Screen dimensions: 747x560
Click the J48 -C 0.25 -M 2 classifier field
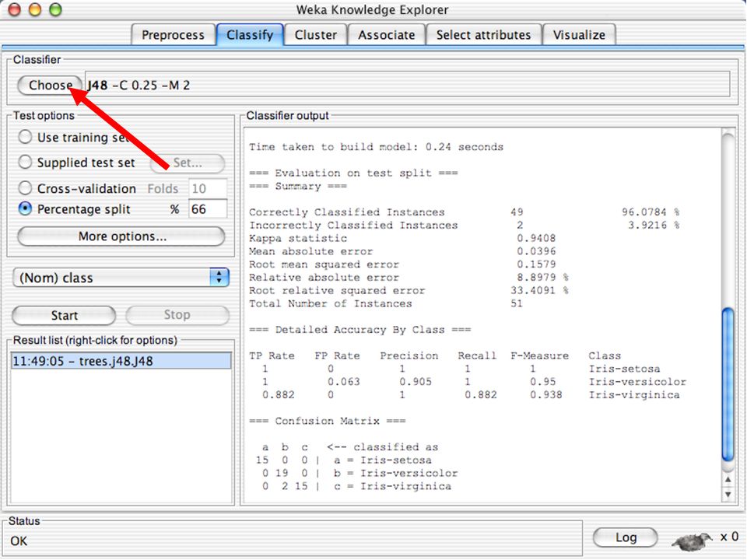[x=408, y=86]
